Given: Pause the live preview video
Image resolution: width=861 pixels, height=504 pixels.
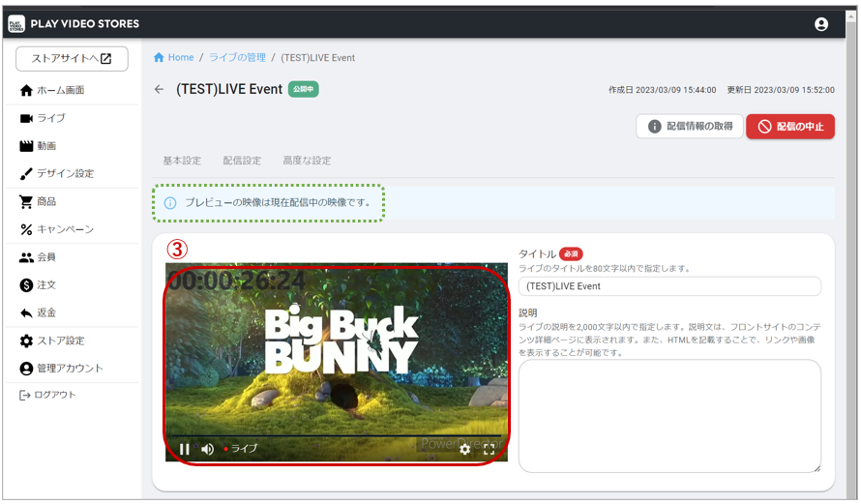Looking at the screenshot, I should click(185, 449).
